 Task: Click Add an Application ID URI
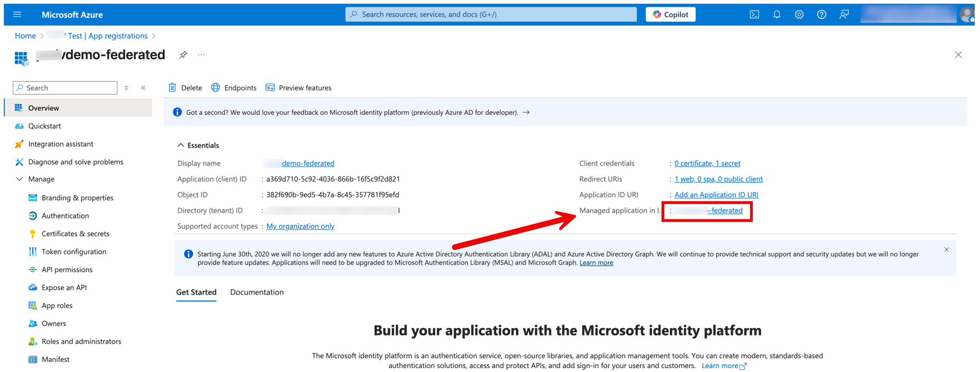(716, 195)
